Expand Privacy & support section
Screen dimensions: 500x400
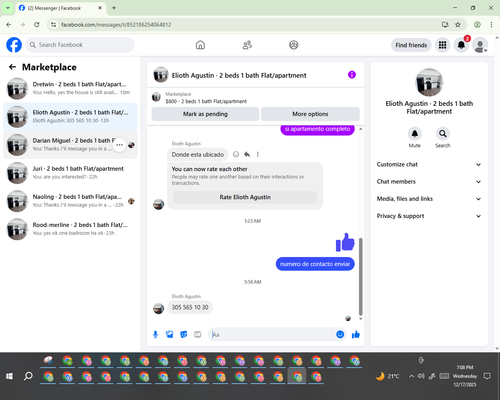tap(429, 216)
